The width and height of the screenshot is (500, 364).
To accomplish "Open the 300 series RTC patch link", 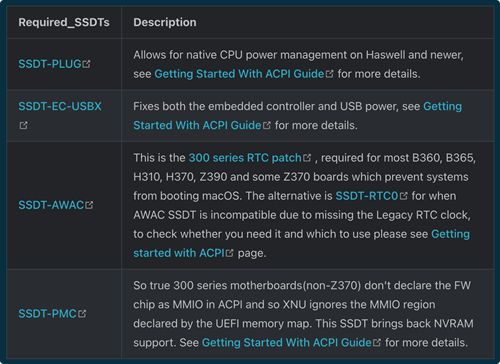I will [x=245, y=158].
